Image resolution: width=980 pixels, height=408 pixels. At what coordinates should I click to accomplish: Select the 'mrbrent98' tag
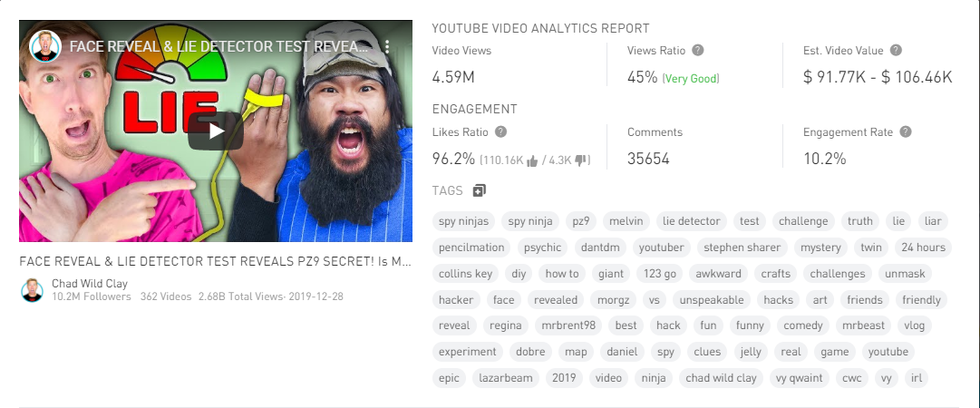tap(568, 325)
